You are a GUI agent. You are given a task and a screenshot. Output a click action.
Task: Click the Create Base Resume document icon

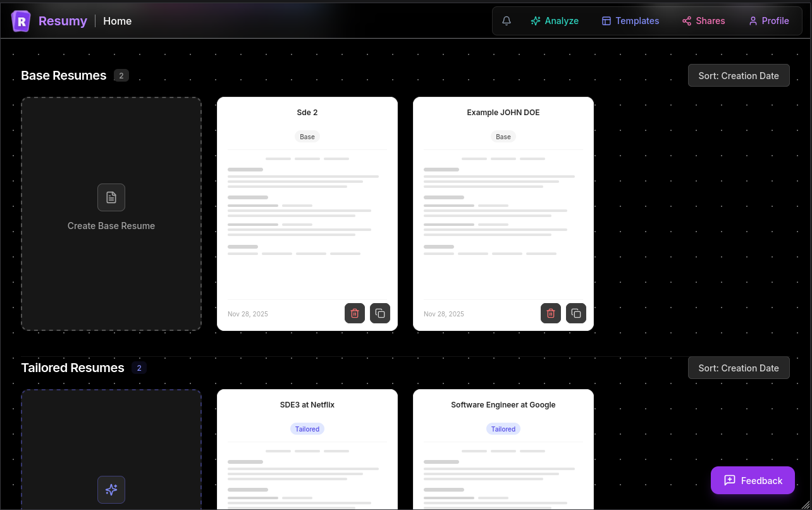[x=111, y=197]
